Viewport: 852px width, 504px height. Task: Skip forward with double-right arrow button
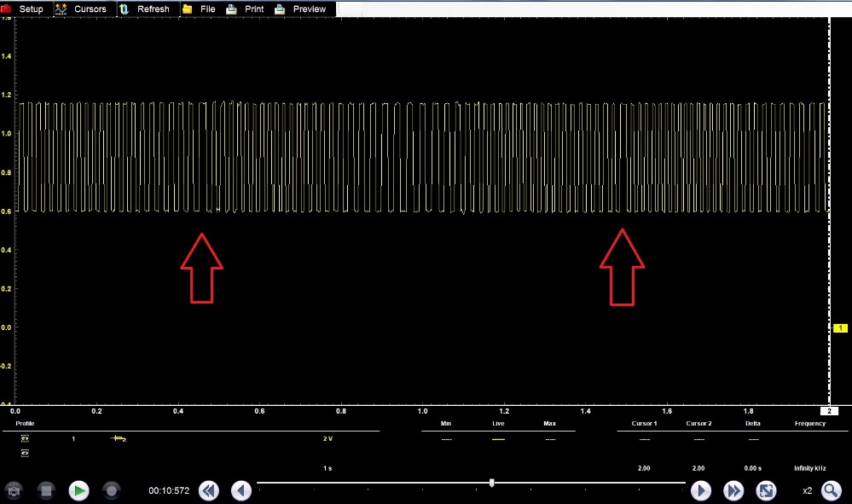733,490
